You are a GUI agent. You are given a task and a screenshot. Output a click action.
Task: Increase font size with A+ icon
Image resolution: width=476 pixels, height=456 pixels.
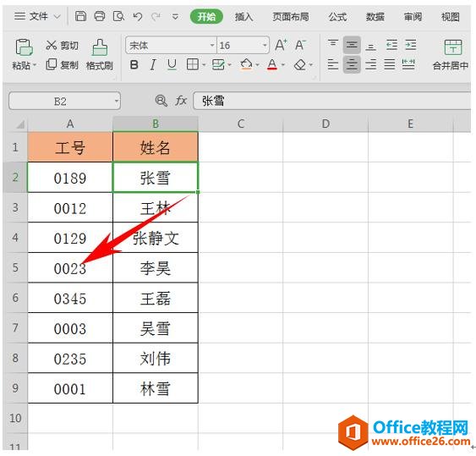pos(281,46)
